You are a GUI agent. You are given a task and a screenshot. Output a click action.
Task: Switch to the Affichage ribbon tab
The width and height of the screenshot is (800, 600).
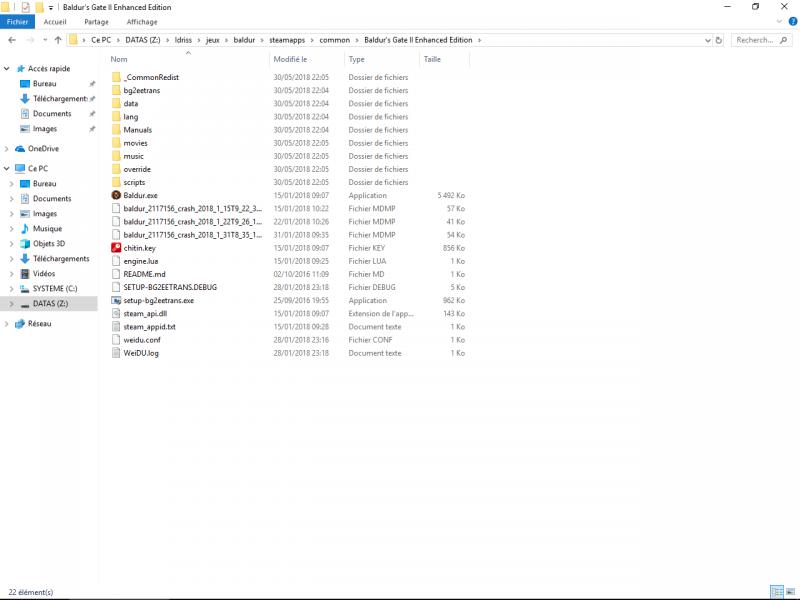click(142, 22)
